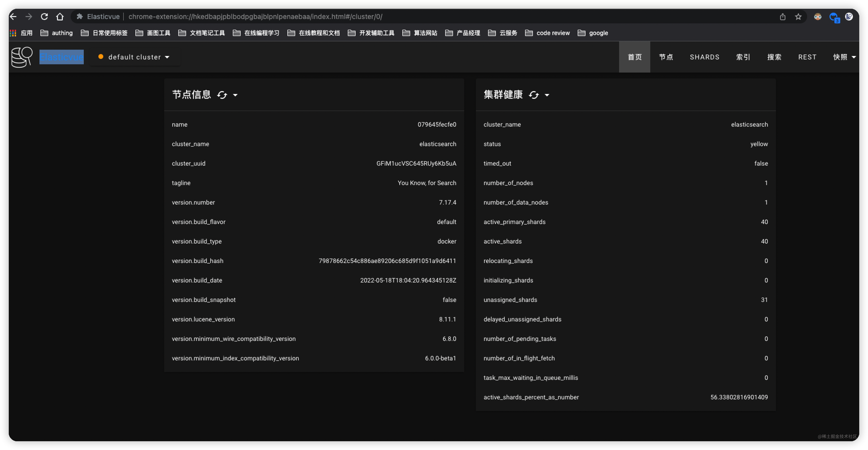The width and height of the screenshot is (868, 450).
Task: Open the browser home page icon
Action: 60,17
